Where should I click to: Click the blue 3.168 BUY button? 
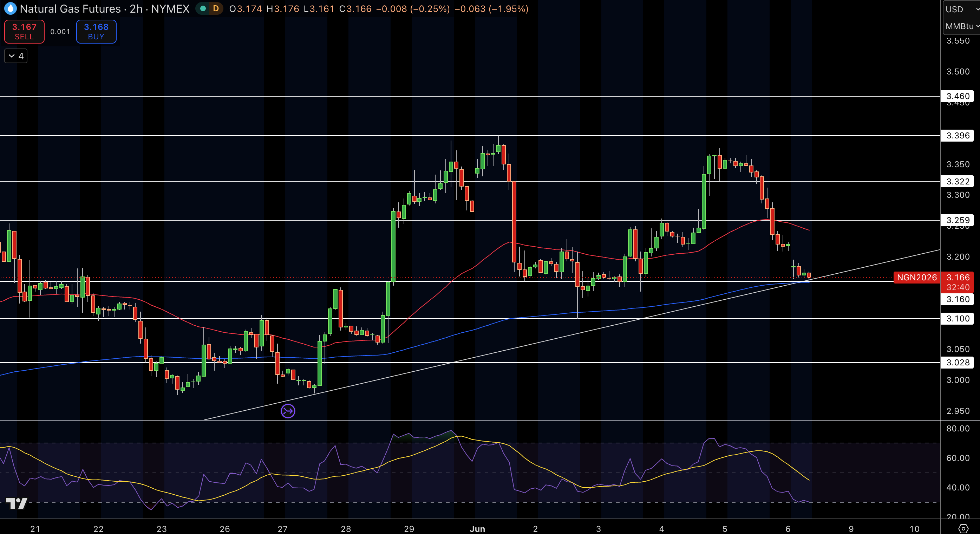(96, 32)
